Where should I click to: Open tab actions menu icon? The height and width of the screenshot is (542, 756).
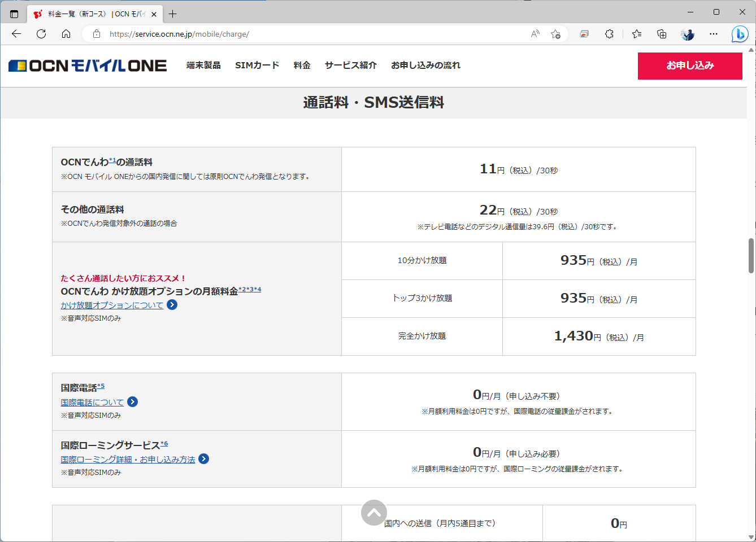14,14
